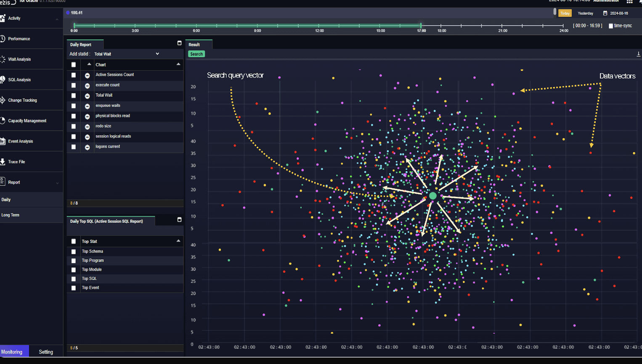The width and height of the screenshot is (642, 364).
Task: Check the Active Sessions Count checkbox
Action: [x=74, y=75]
